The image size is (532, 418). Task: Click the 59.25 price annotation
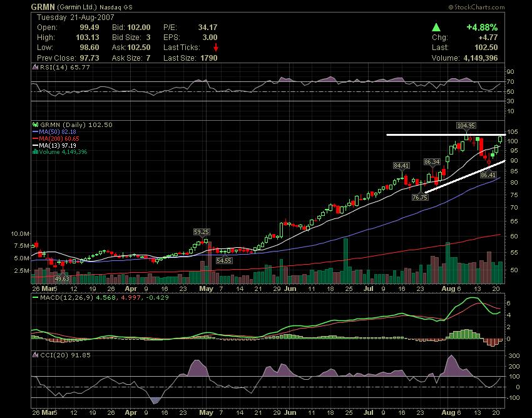(x=202, y=232)
